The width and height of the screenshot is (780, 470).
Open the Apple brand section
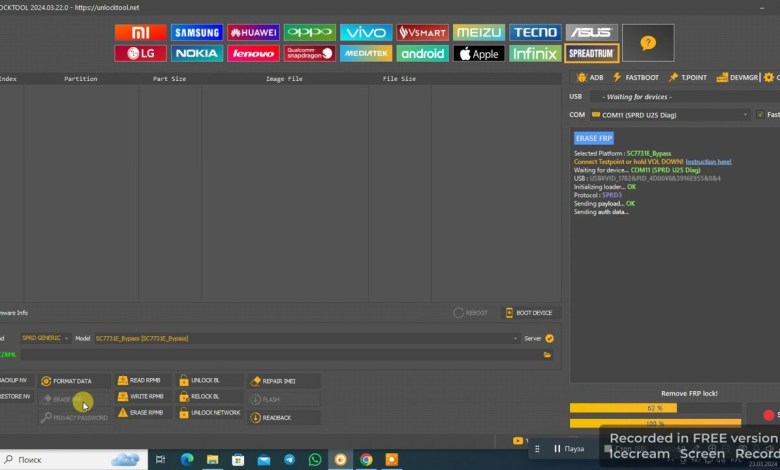[479, 53]
